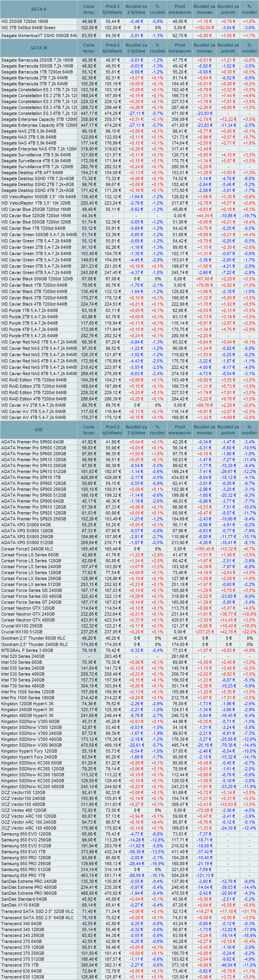
Task: Click the "SATA III" section header
Action: [39, 48]
